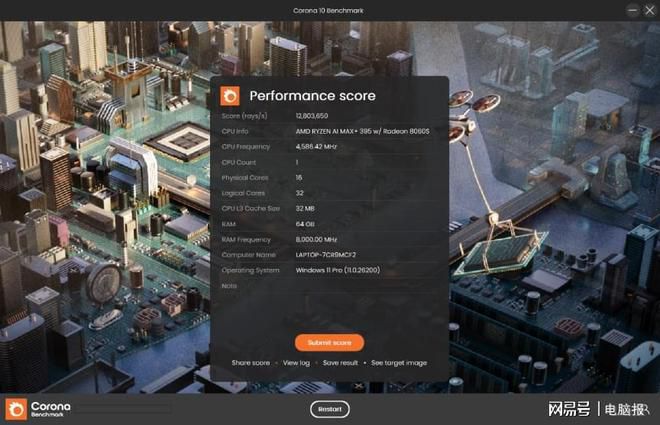Click the AMD RYZEN AI MAX+ 395 CPU info text

362,131
